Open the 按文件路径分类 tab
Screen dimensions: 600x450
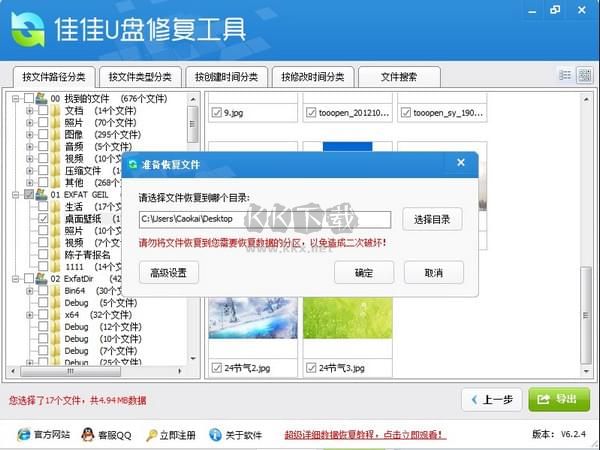click(54, 77)
